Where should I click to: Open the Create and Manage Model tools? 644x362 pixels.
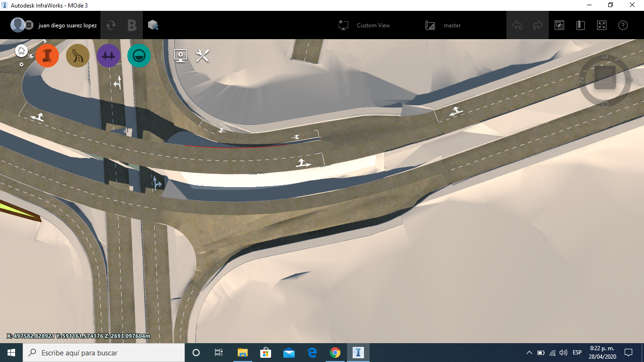pyautogui.click(x=47, y=56)
